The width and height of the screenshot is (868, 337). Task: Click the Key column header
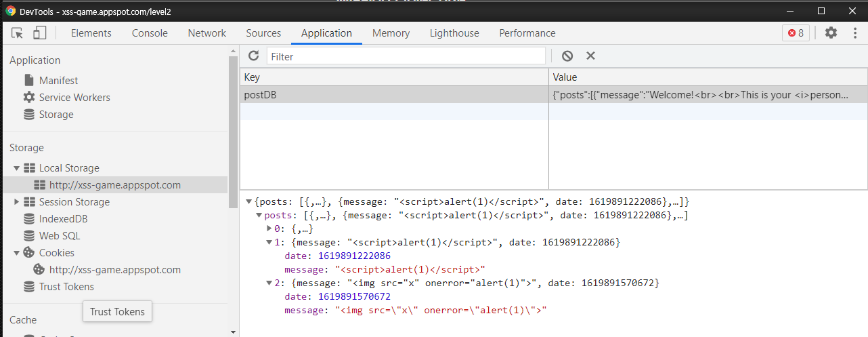pyautogui.click(x=394, y=77)
